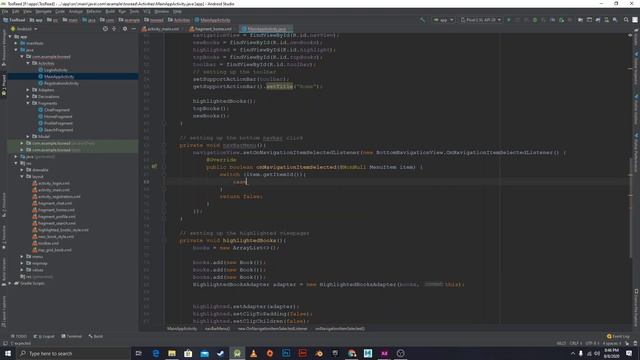Click navBarMenu() in bottom breadcrumb bar
640x360 pixels.
coord(217,329)
